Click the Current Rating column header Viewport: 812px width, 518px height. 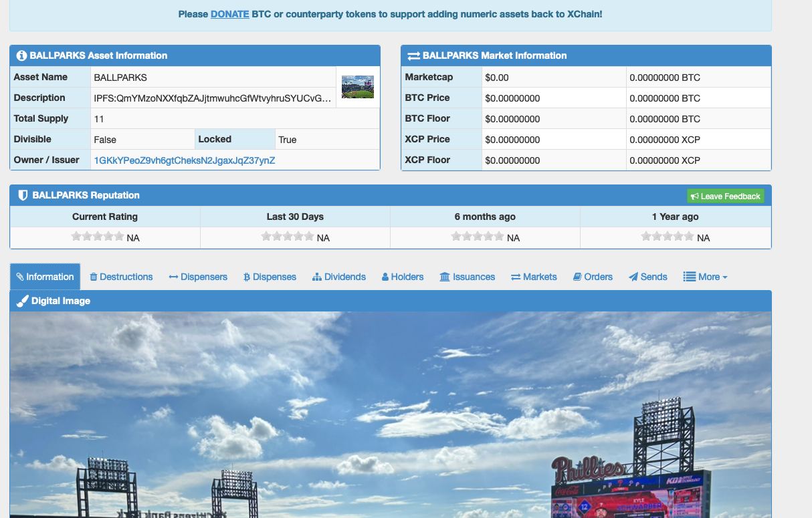(105, 217)
